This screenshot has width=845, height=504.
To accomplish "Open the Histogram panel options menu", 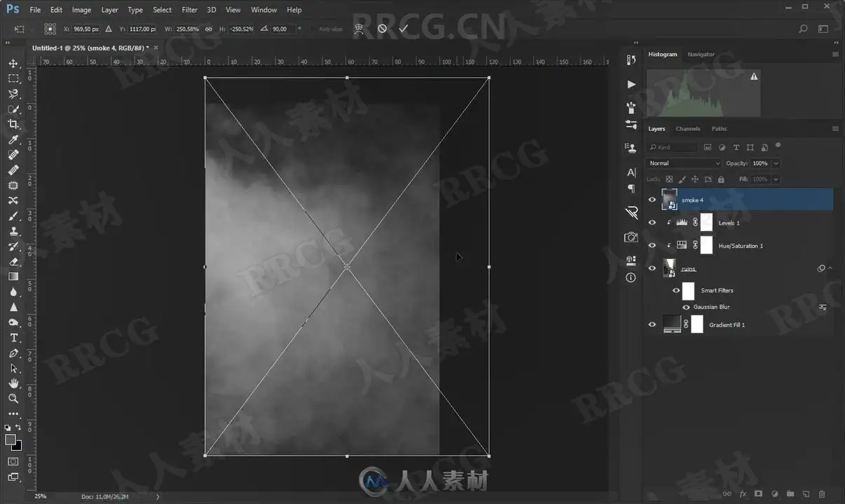I will click(x=835, y=54).
